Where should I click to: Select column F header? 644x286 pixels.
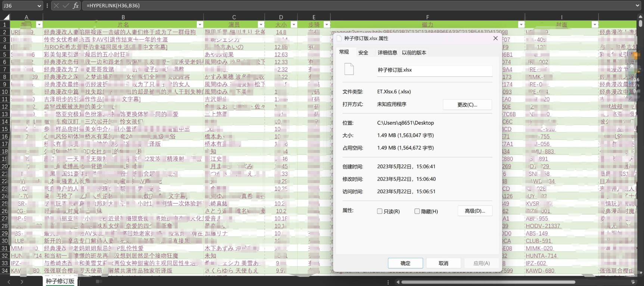coord(427,17)
